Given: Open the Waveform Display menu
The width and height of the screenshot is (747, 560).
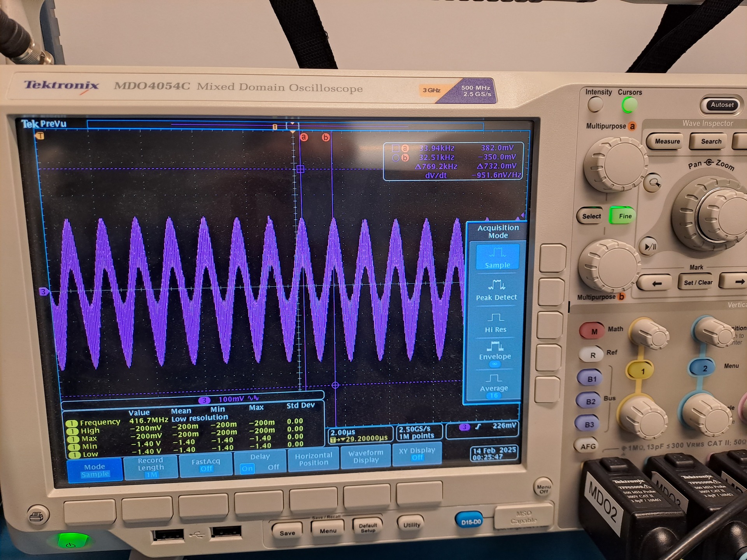Looking at the screenshot, I should [x=366, y=457].
